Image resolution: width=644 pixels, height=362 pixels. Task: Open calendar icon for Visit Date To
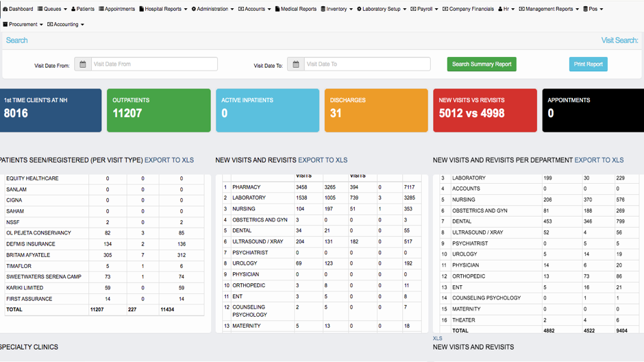tap(296, 64)
